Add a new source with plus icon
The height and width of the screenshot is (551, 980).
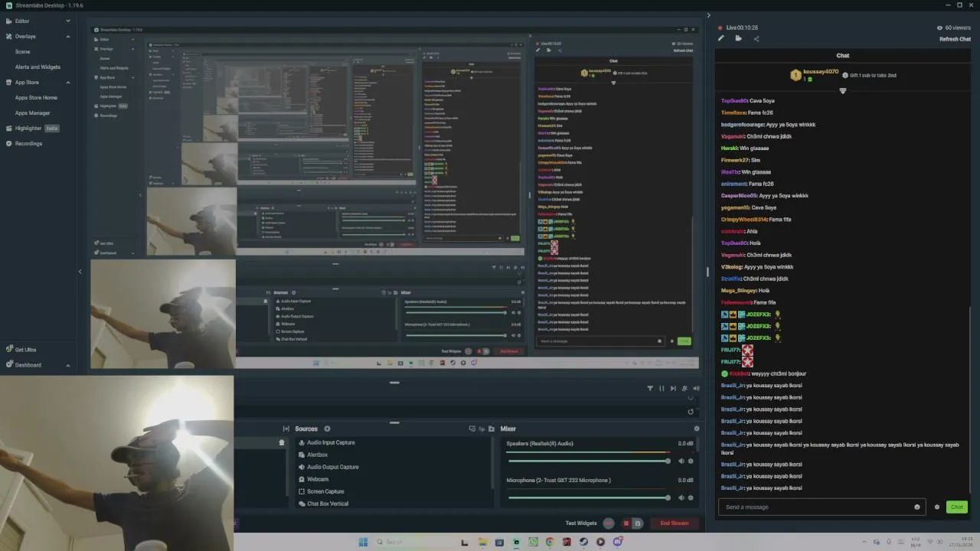(x=327, y=429)
